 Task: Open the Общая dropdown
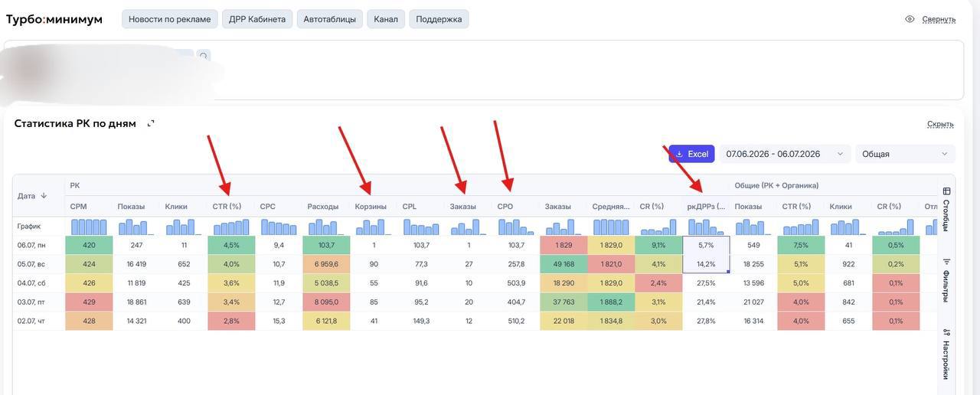pos(905,154)
